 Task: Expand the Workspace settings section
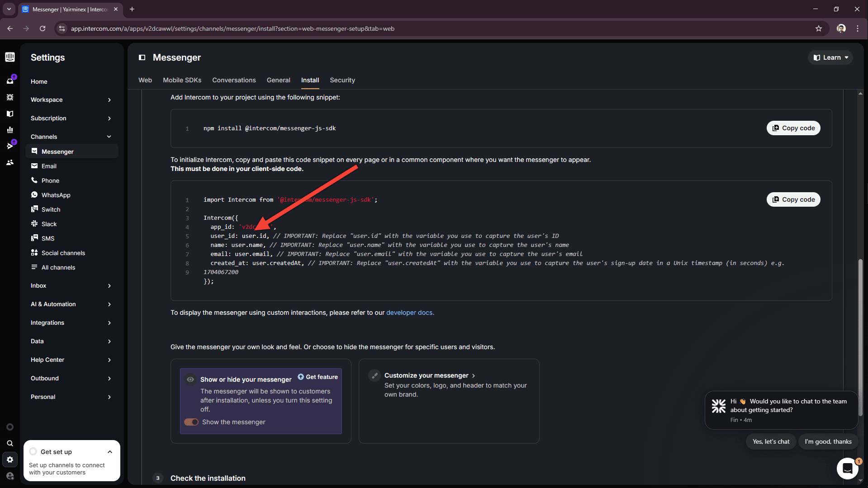[x=71, y=99]
